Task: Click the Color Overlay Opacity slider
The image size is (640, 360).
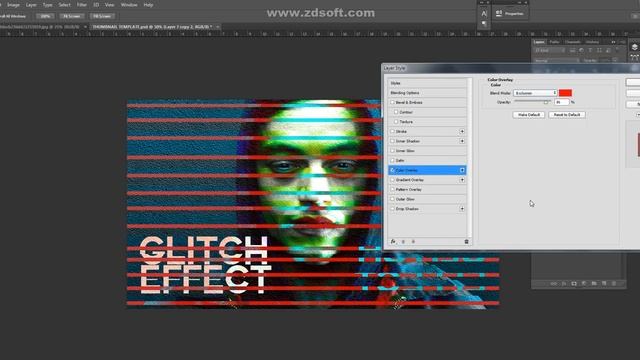Action: [532, 102]
